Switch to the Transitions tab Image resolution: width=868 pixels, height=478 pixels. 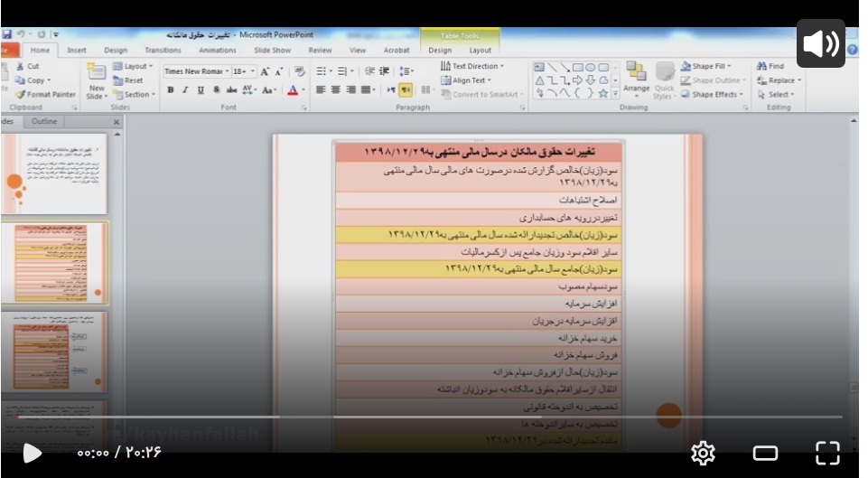[163, 50]
